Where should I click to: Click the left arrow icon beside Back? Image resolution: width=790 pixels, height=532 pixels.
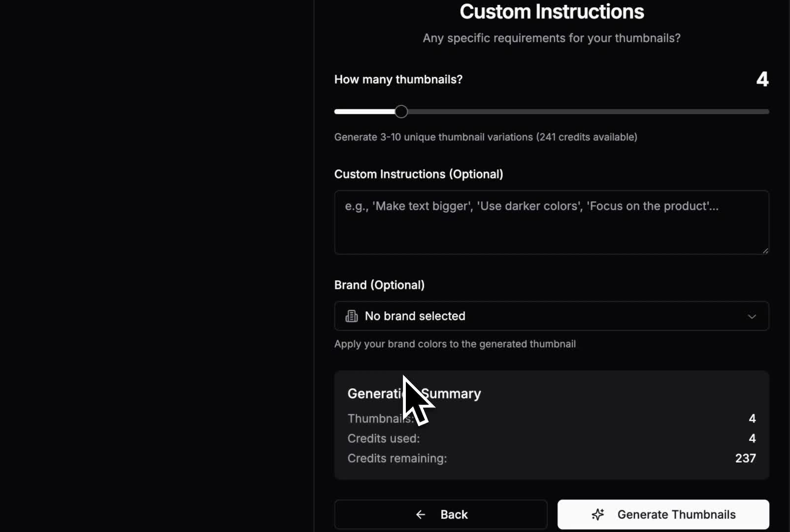pyautogui.click(x=421, y=514)
